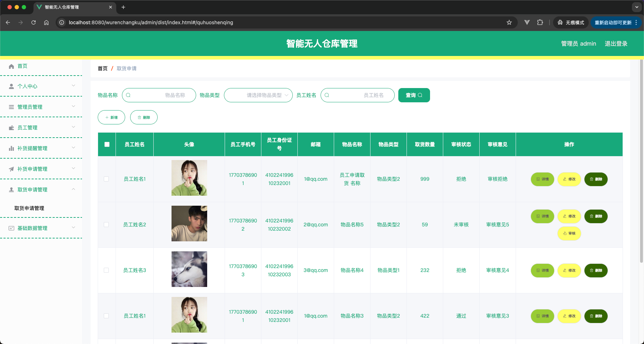The width and height of the screenshot is (644, 344).
Task: Click the avatar thumbnail for 员工姓名2
Action: pyautogui.click(x=189, y=224)
